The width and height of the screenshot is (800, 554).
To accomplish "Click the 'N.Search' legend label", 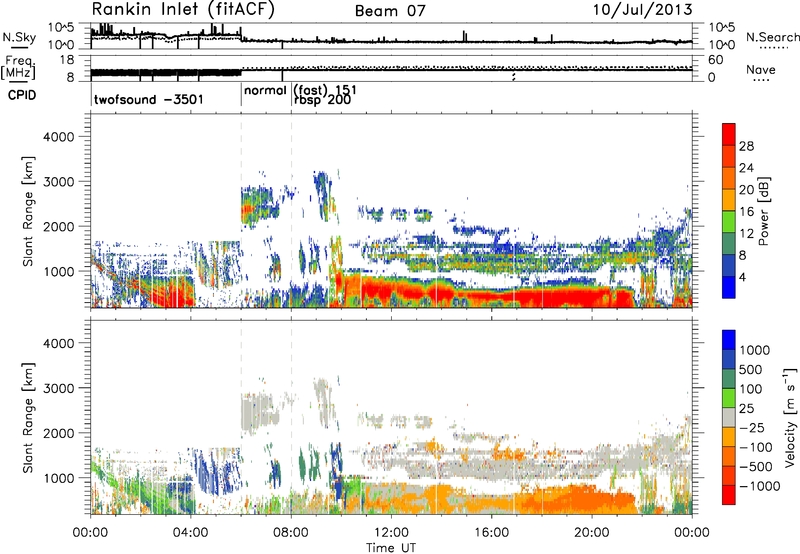I will click(x=772, y=37).
